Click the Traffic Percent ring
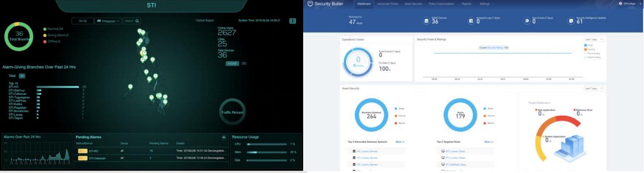644x173 pixels. pyautogui.click(x=232, y=112)
